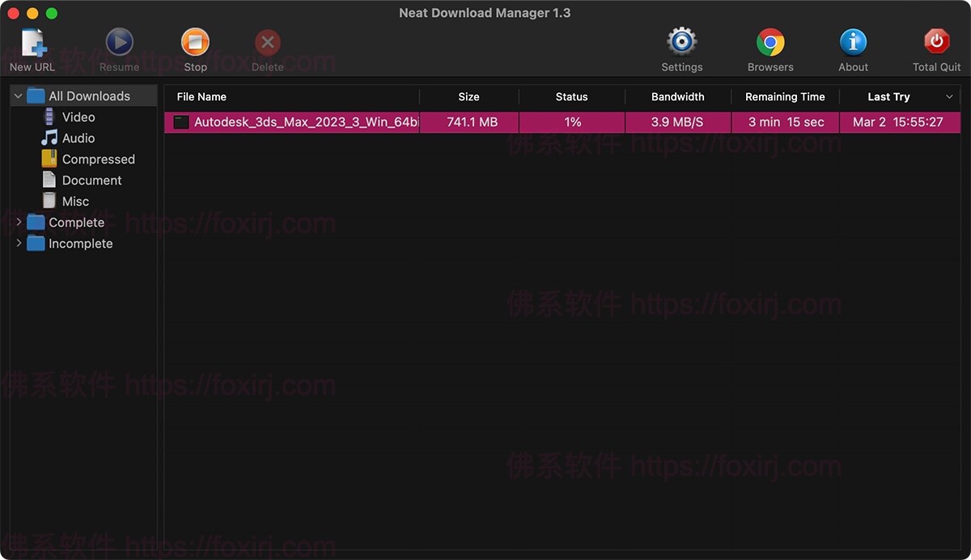Toggle the Last Try sort order arrow
This screenshot has height=560, width=971.
(950, 96)
